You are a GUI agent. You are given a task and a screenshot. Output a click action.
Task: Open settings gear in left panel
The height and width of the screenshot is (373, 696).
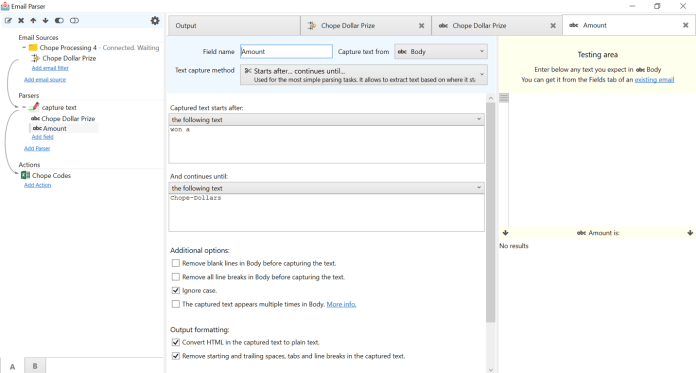[155, 20]
